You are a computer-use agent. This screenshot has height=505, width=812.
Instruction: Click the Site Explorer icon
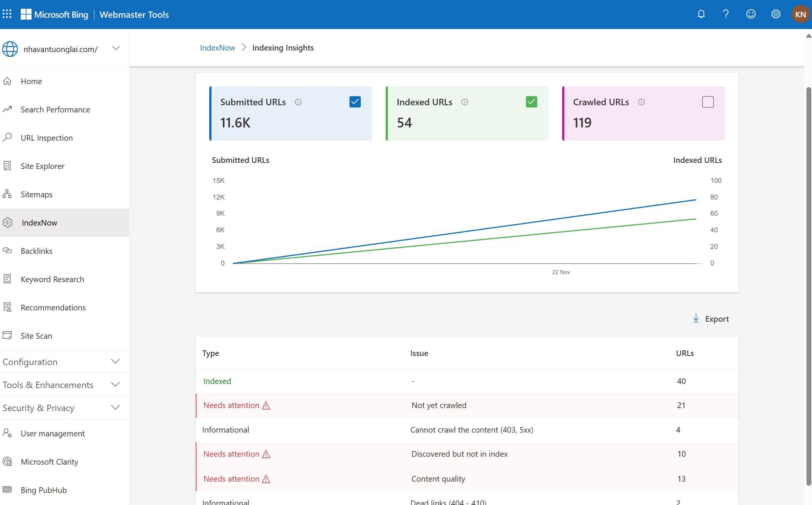click(7, 166)
